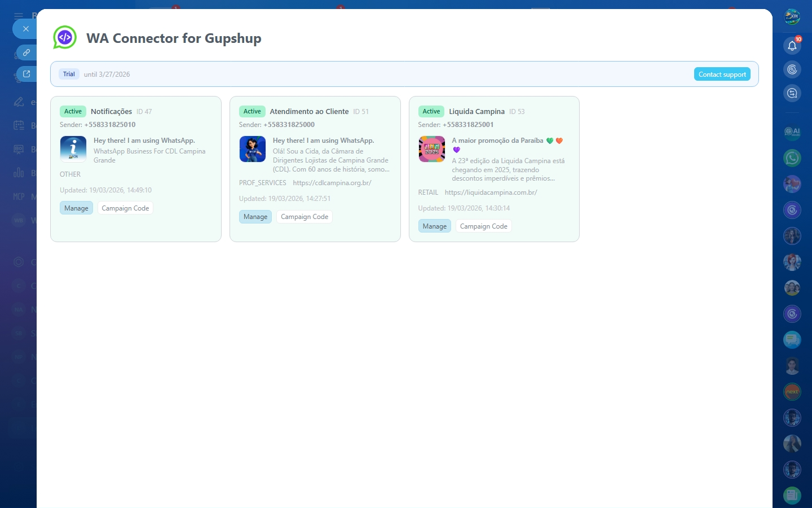812x508 pixels.
Task: Click Manage for Atendimento ao Cliente
Action: [x=255, y=217]
